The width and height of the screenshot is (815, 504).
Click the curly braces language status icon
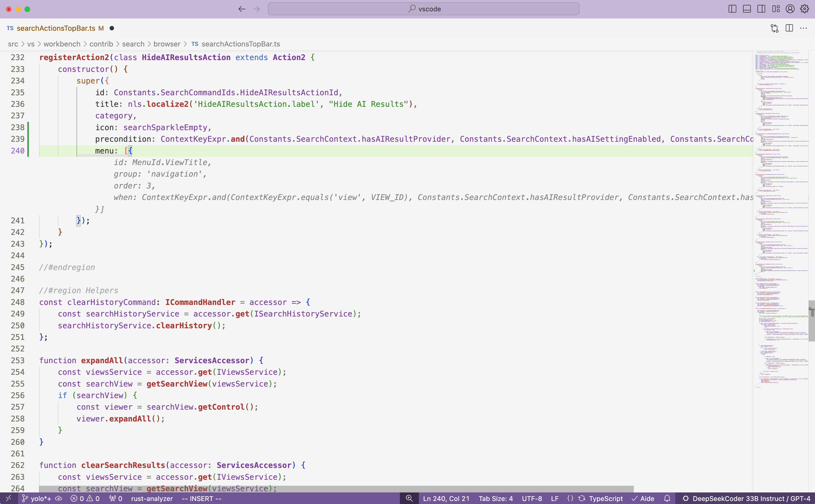click(x=570, y=498)
